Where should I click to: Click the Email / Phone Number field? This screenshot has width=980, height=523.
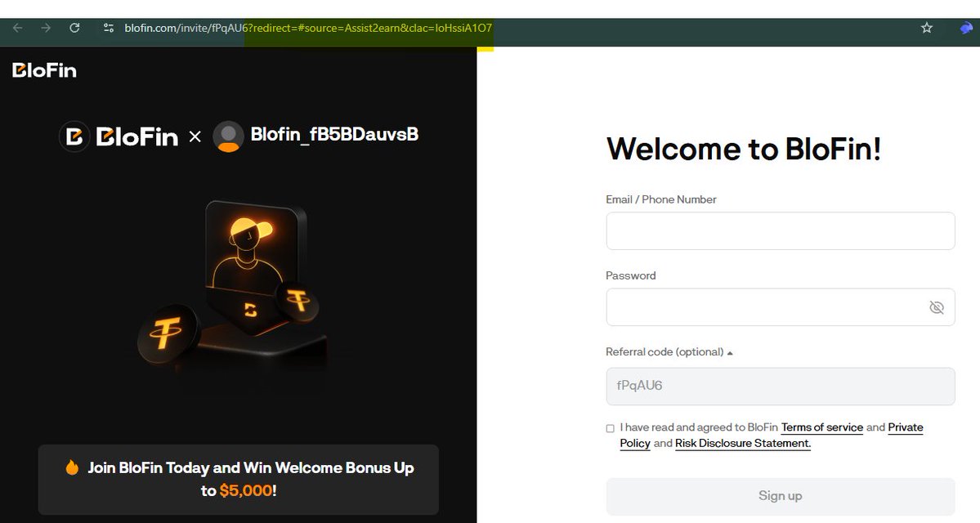click(780, 230)
